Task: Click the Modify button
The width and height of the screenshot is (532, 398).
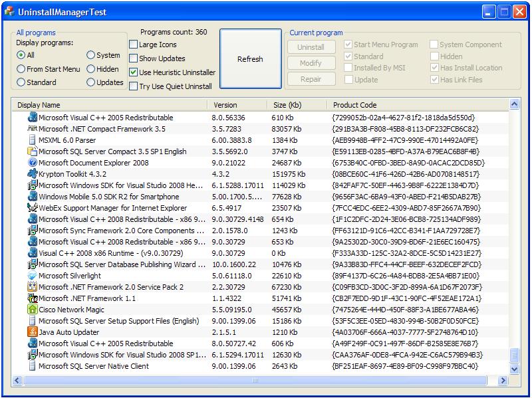Action: point(311,63)
